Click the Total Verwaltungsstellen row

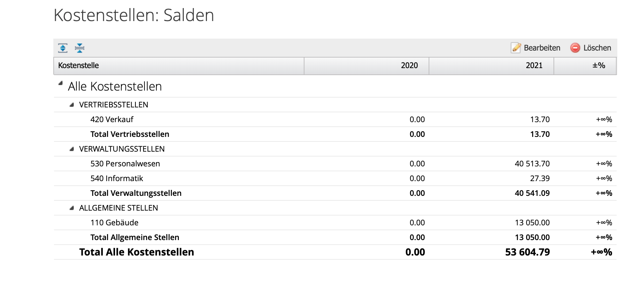tap(136, 193)
